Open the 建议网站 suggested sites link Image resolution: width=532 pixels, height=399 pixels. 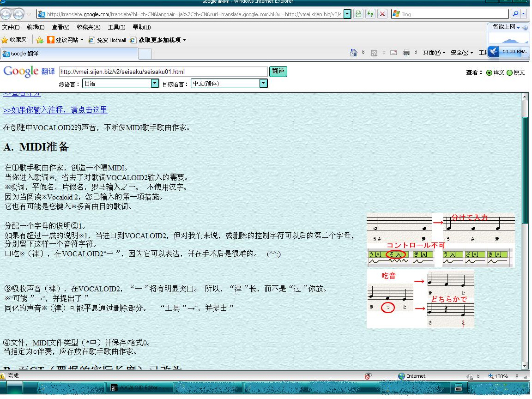tap(65, 40)
